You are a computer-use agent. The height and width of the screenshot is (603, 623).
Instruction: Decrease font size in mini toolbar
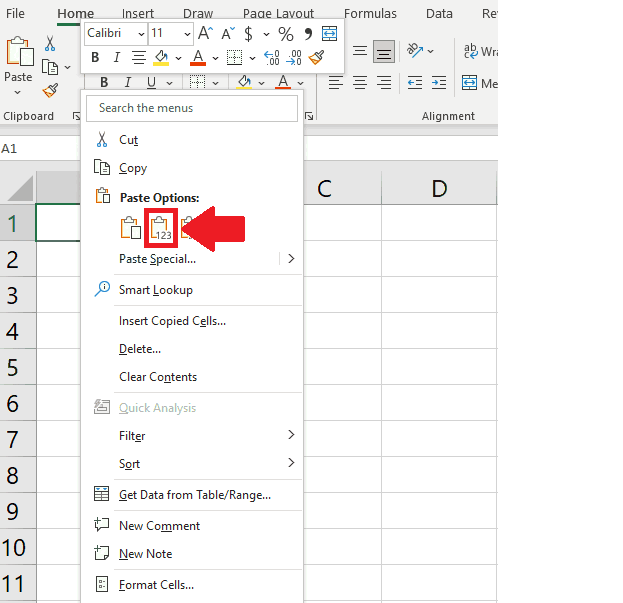228,33
